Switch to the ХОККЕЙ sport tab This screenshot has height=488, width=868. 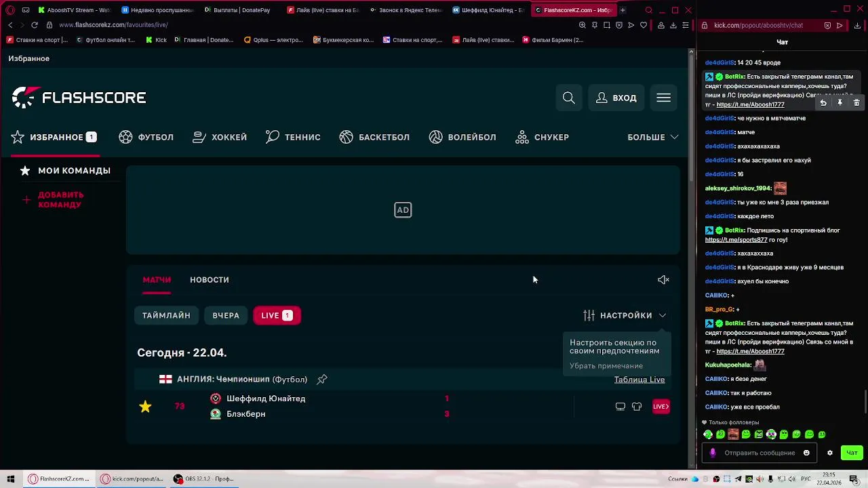[220, 137]
